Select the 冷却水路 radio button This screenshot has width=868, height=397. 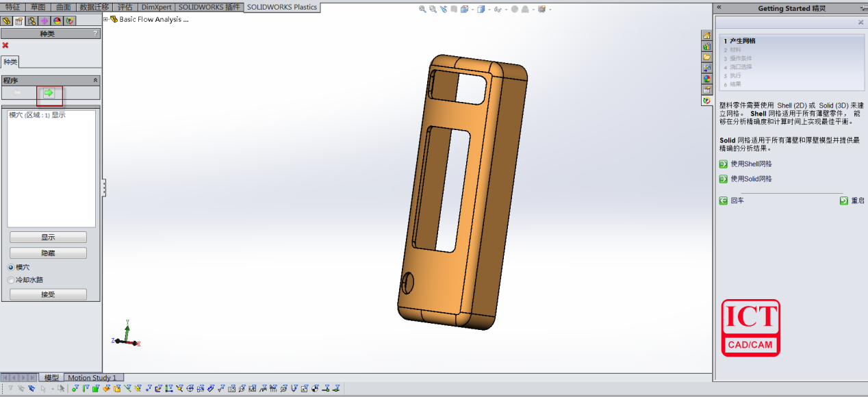pos(11,280)
